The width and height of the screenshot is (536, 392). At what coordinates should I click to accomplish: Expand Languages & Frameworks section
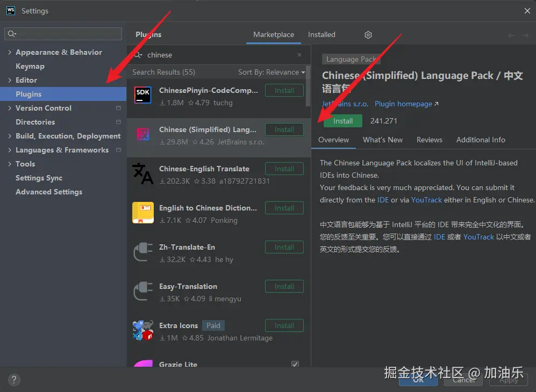click(x=10, y=150)
